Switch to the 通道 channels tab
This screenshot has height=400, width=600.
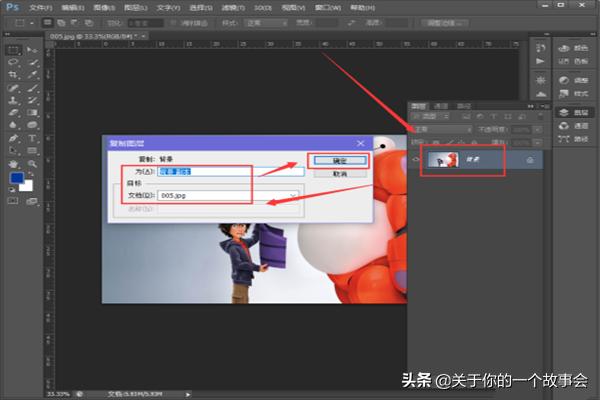click(x=442, y=105)
